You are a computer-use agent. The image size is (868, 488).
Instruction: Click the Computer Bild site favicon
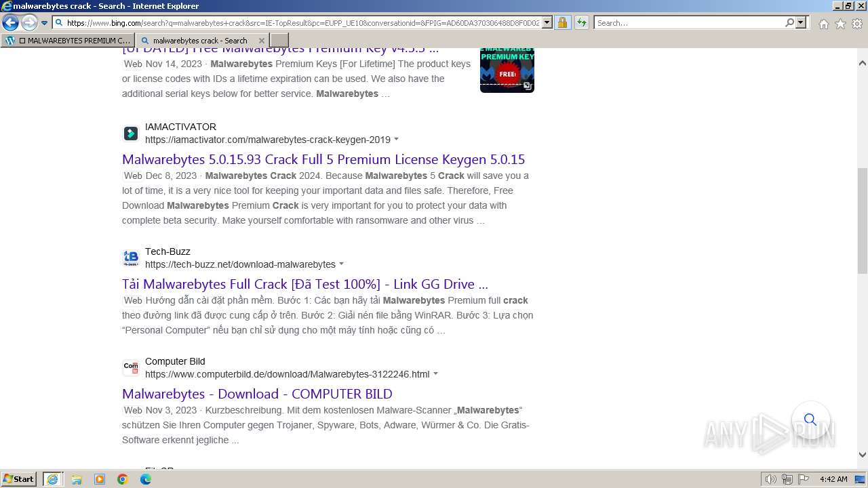pos(131,368)
